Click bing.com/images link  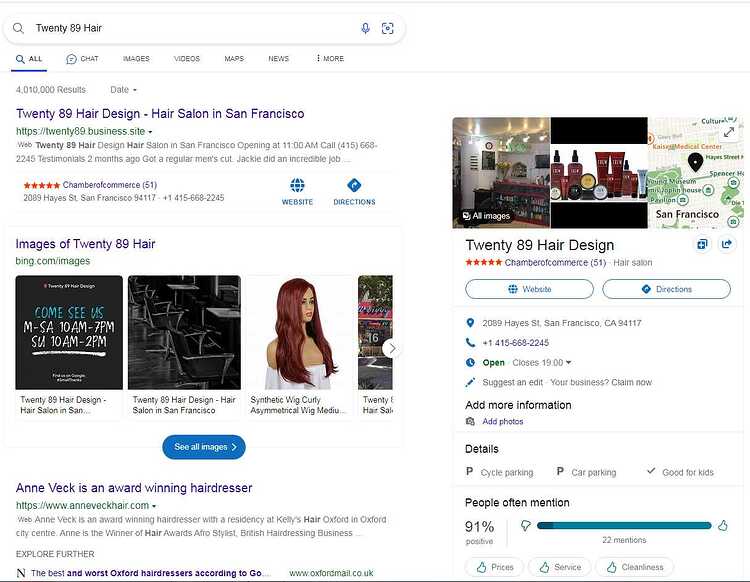[53, 261]
